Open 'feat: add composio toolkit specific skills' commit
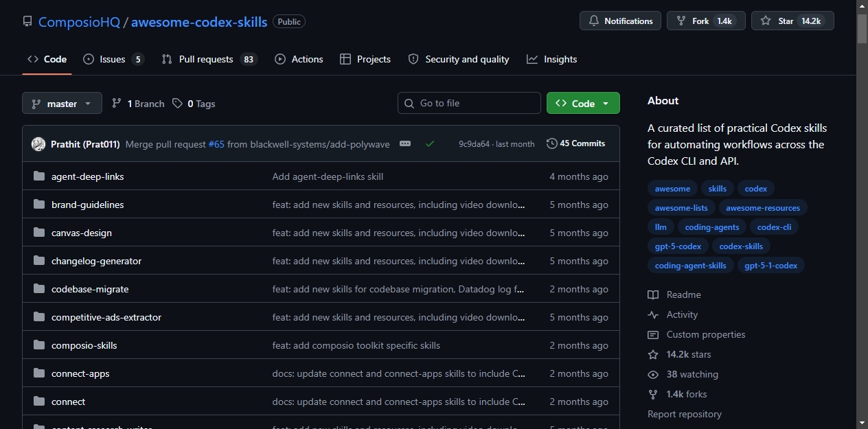The height and width of the screenshot is (429, 868). click(356, 345)
